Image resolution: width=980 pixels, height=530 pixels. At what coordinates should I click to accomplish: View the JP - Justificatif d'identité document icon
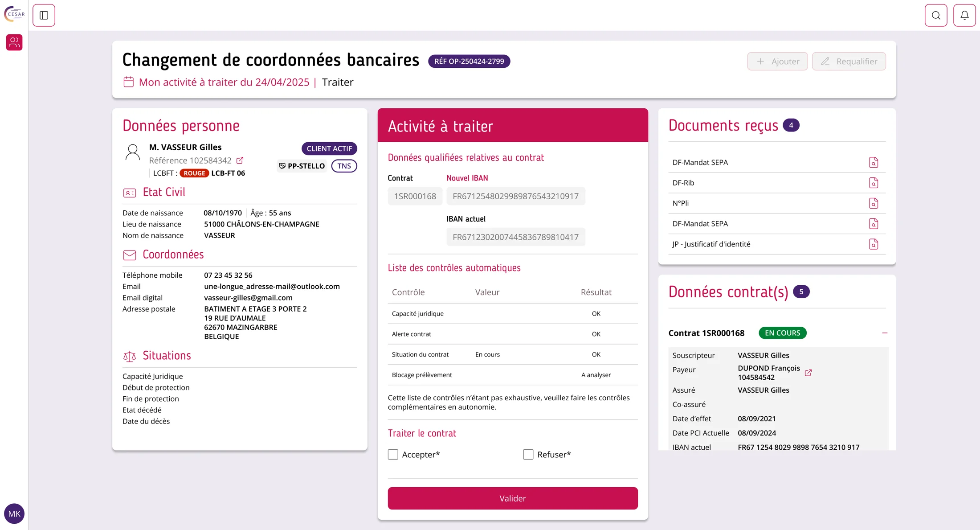point(874,244)
